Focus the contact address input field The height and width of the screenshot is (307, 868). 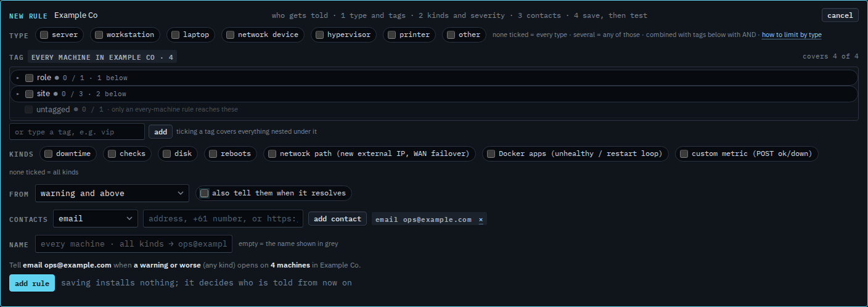pos(223,218)
